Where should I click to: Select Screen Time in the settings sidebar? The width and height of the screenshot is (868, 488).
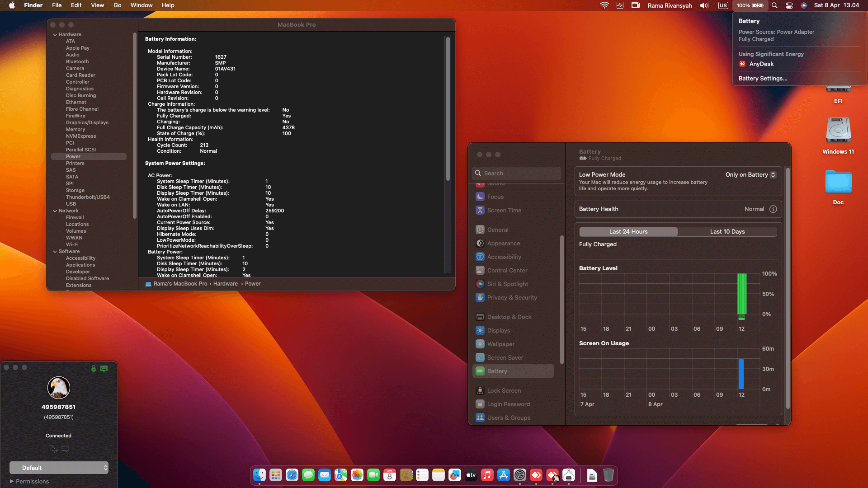click(x=504, y=210)
